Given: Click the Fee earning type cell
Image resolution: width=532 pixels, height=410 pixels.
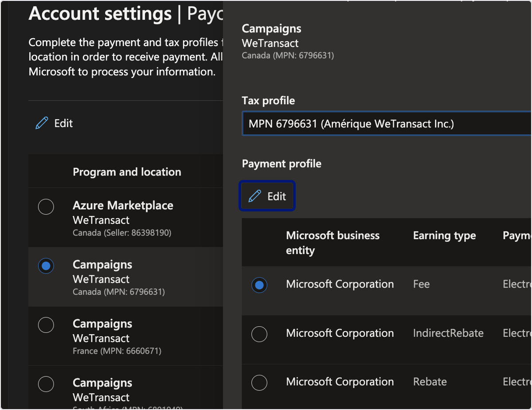Looking at the screenshot, I should coord(421,284).
